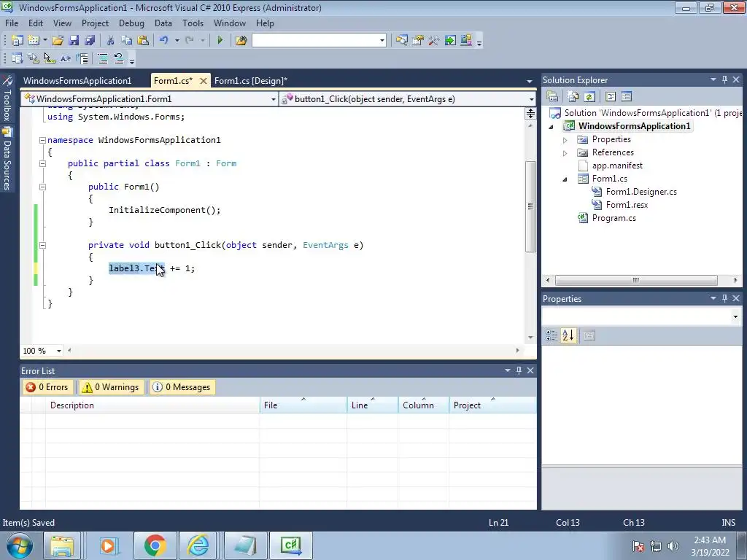The height and width of the screenshot is (560, 747).
Task: Select Program.cs in Solution Explorer
Action: [x=614, y=218]
